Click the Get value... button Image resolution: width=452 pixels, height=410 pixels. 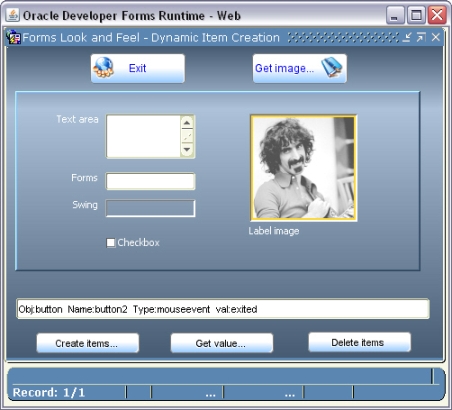(222, 343)
